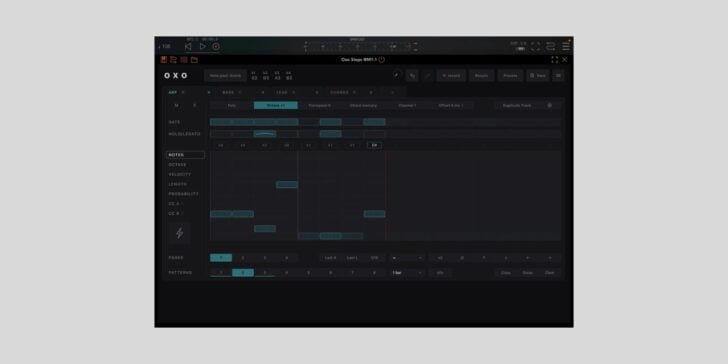728x364 pixels.
Task: Toggle the first GATE step
Action: point(221,122)
